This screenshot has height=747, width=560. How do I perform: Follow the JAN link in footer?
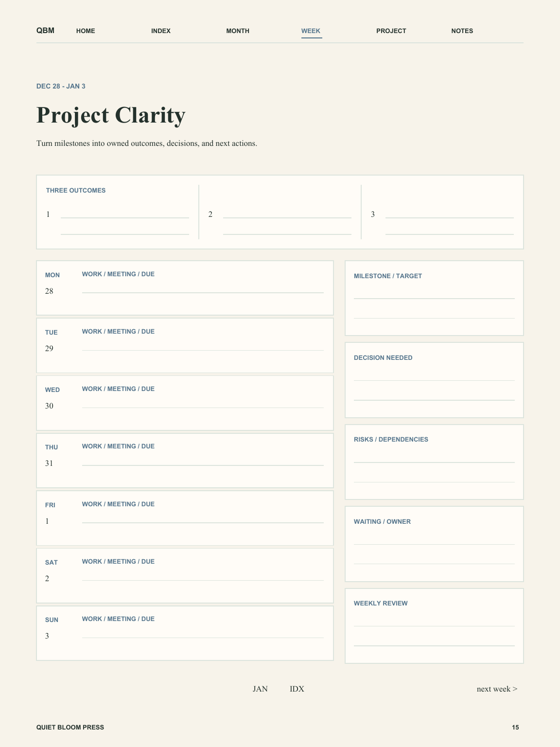pyautogui.click(x=260, y=689)
